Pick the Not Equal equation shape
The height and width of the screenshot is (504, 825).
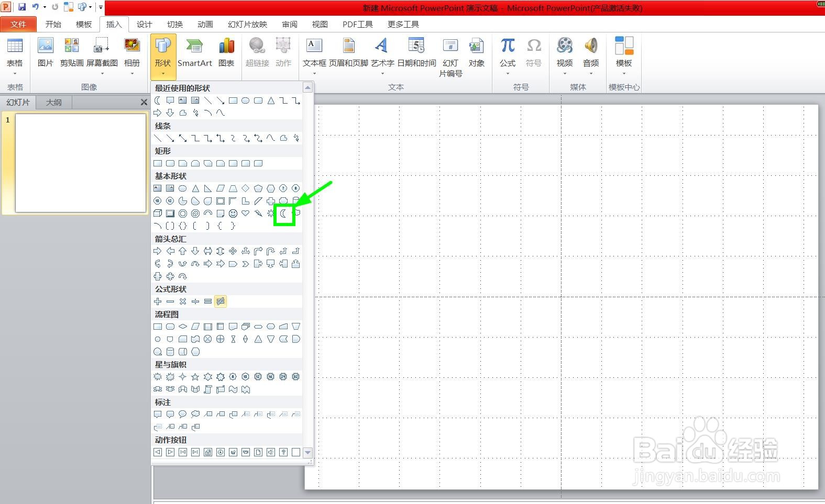[221, 301]
